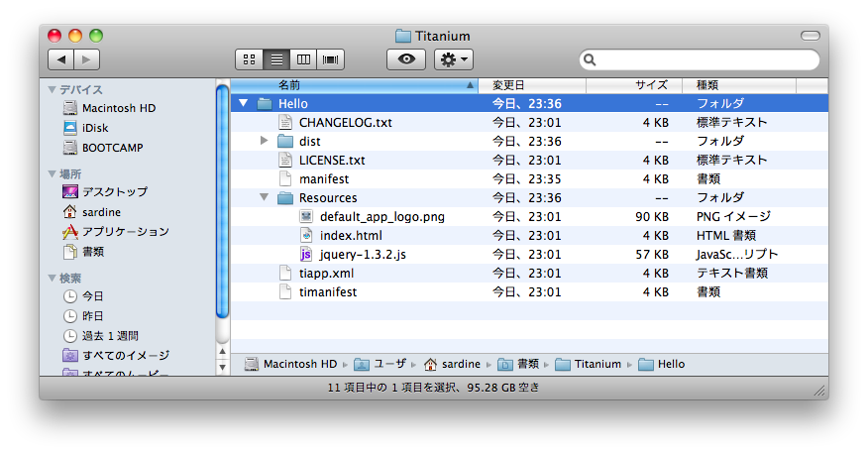The height and width of the screenshot is (454, 868).
Task: Focus the Finder search field
Action: (x=700, y=59)
